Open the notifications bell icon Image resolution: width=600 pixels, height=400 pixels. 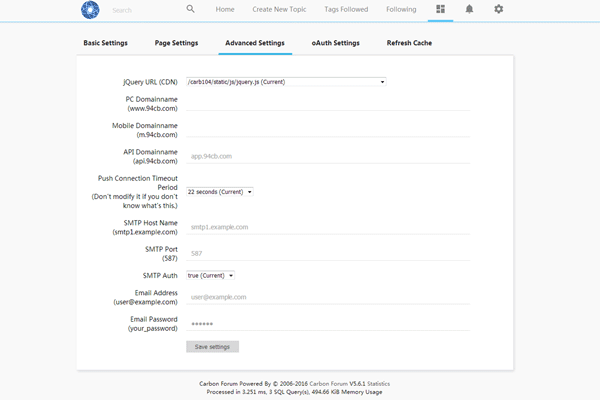[469, 9]
